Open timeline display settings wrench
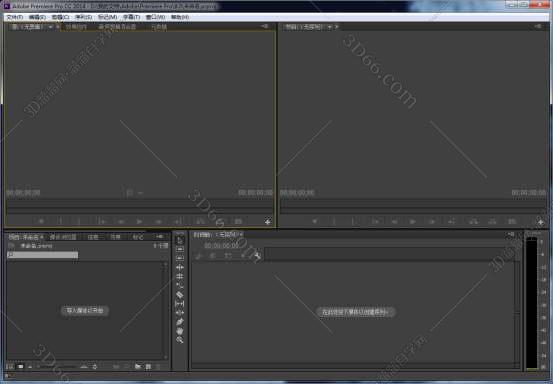Viewport: 553px width, 384px height. [257, 256]
